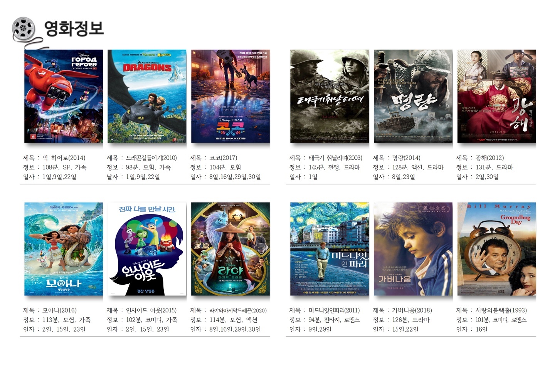The image size is (555, 392).
Task: Click info text 131분, 드라마
Action: click(x=494, y=168)
